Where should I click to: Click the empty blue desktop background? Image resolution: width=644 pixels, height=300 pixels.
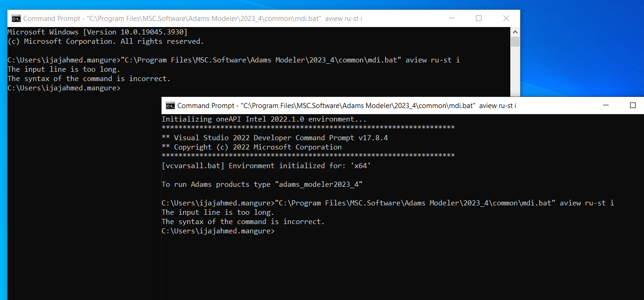(x=582, y=47)
